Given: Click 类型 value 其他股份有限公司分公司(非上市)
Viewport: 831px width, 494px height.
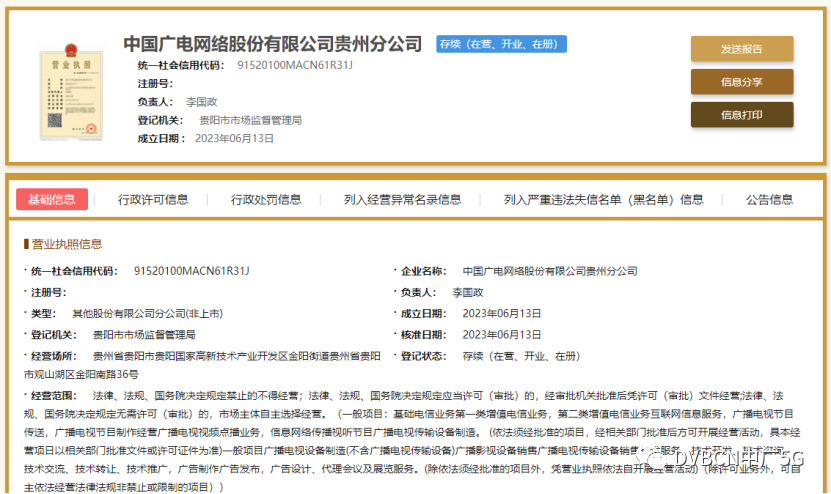Looking at the screenshot, I should point(147,313).
